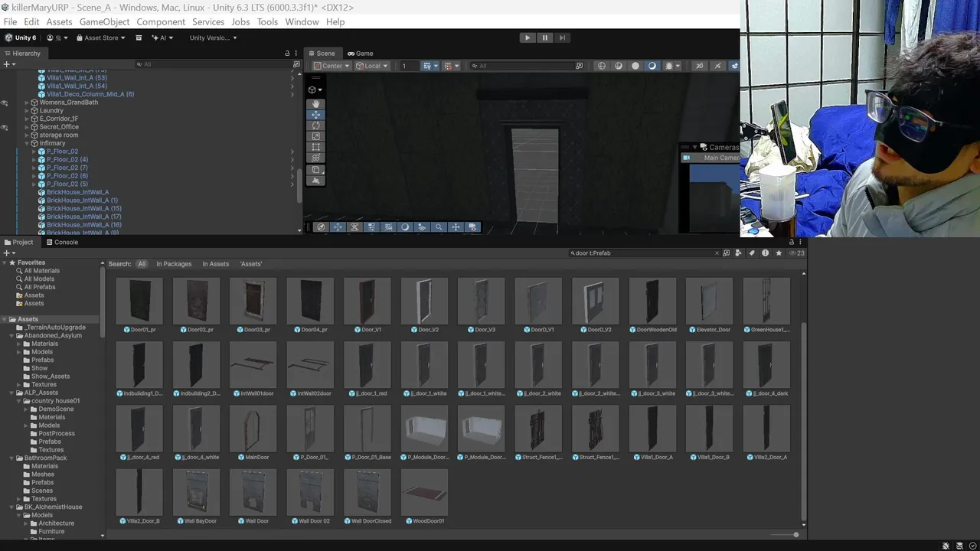Clear the Project search field
This screenshot has height=551, width=980.
(x=717, y=253)
